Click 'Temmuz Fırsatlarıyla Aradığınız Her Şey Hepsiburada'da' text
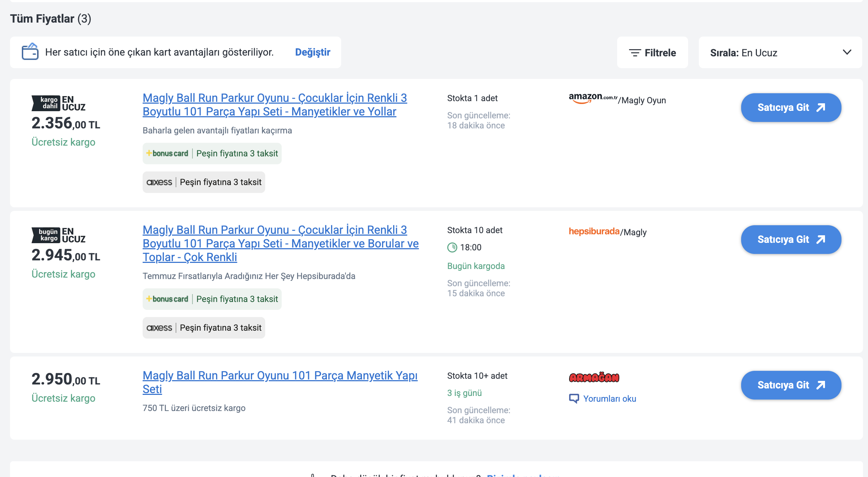868x477 pixels. tap(249, 276)
